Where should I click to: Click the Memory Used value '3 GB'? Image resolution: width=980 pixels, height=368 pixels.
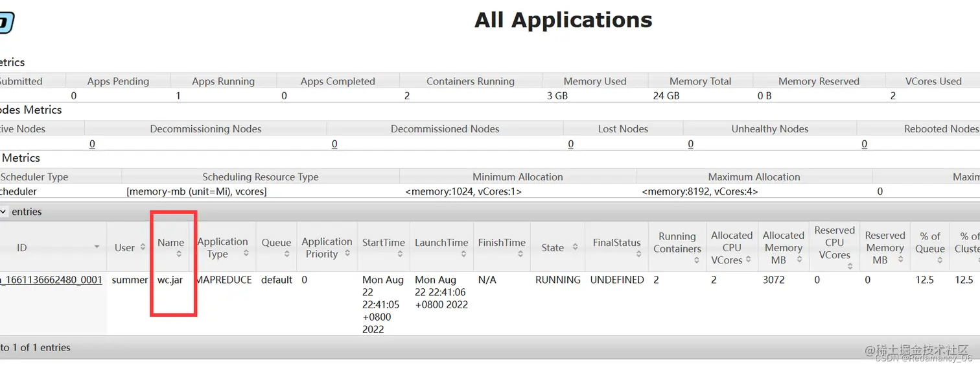click(557, 95)
